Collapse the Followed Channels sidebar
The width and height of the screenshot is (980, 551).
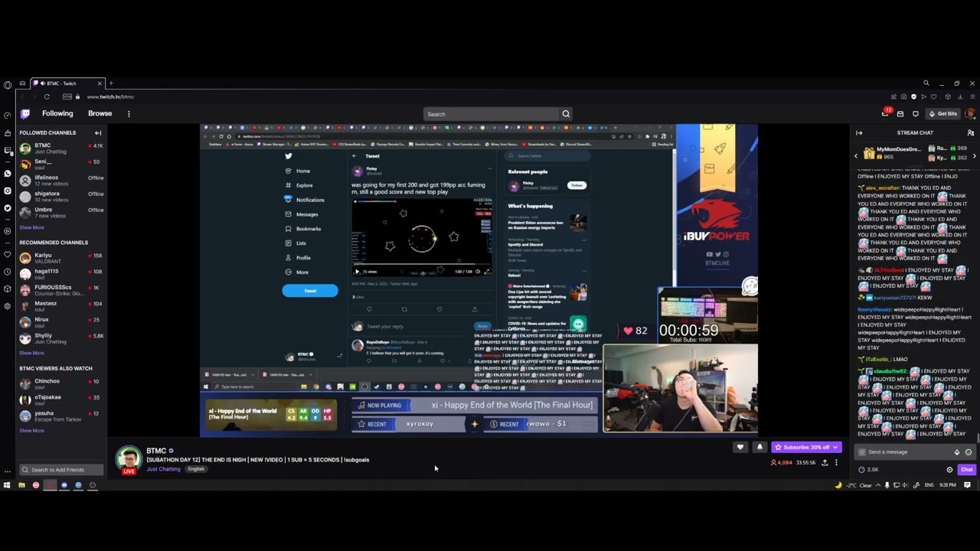pos(98,133)
